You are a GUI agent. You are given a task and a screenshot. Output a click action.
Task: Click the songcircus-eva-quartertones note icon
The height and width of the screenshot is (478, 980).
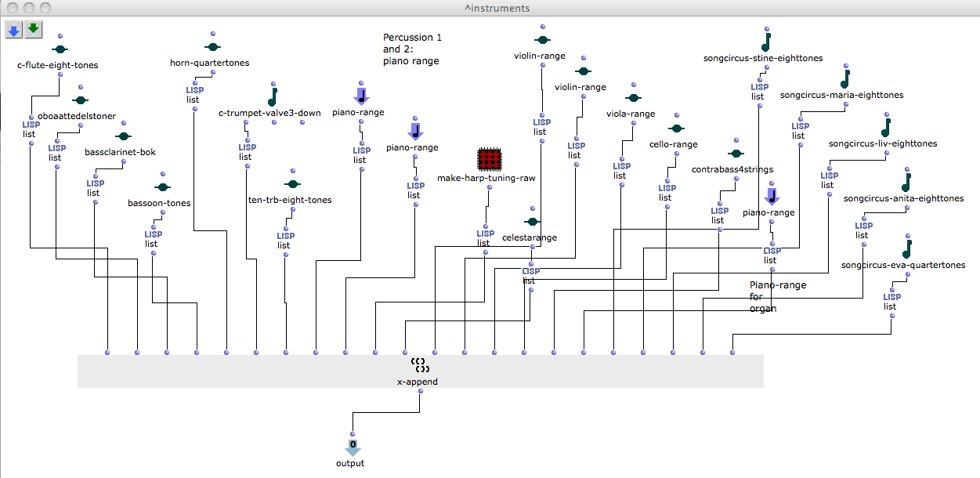[x=906, y=249]
